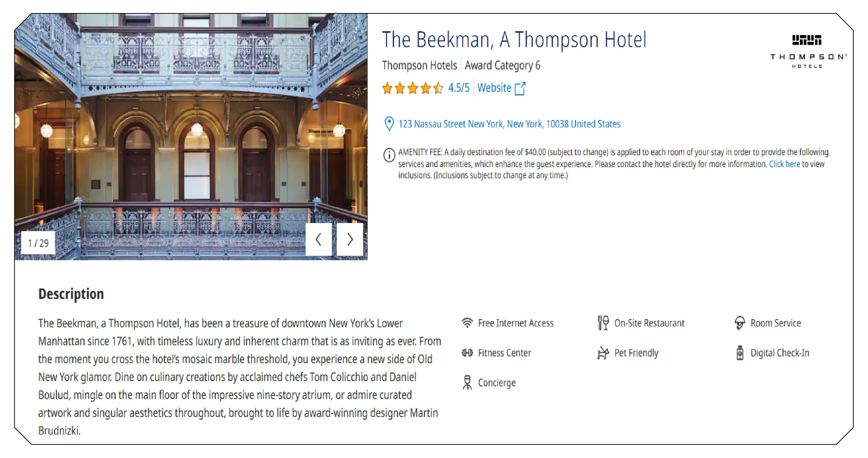Show the next hotel photo

pyautogui.click(x=350, y=240)
